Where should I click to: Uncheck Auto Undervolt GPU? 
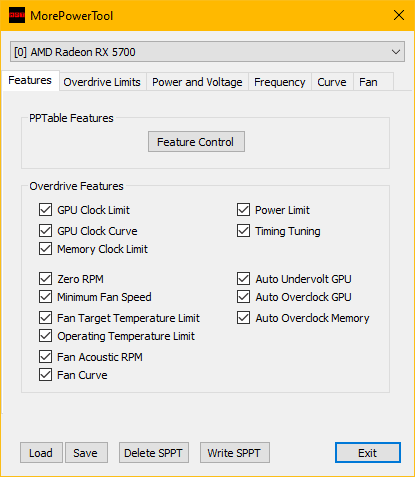point(243,279)
